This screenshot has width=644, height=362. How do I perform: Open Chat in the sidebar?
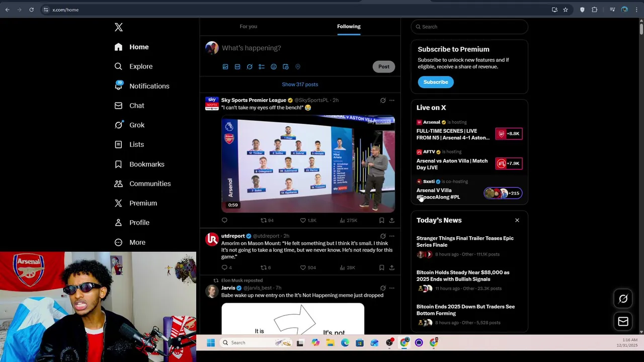pos(129,106)
